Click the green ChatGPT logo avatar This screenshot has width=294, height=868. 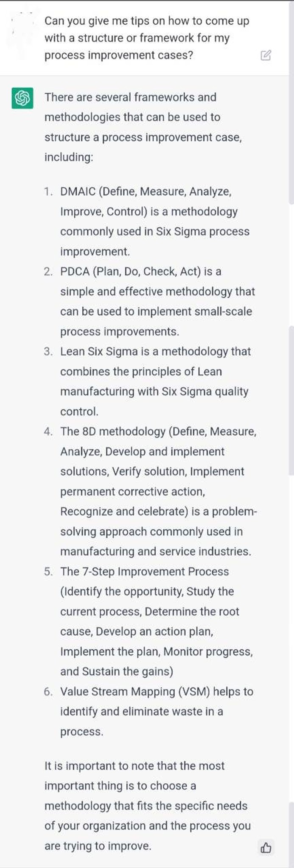tap(22, 98)
